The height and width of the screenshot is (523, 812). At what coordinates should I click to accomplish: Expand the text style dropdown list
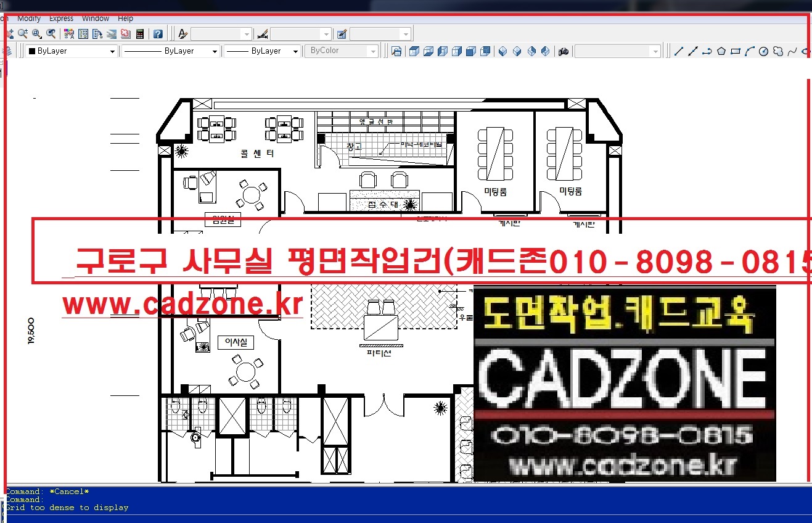click(x=247, y=34)
